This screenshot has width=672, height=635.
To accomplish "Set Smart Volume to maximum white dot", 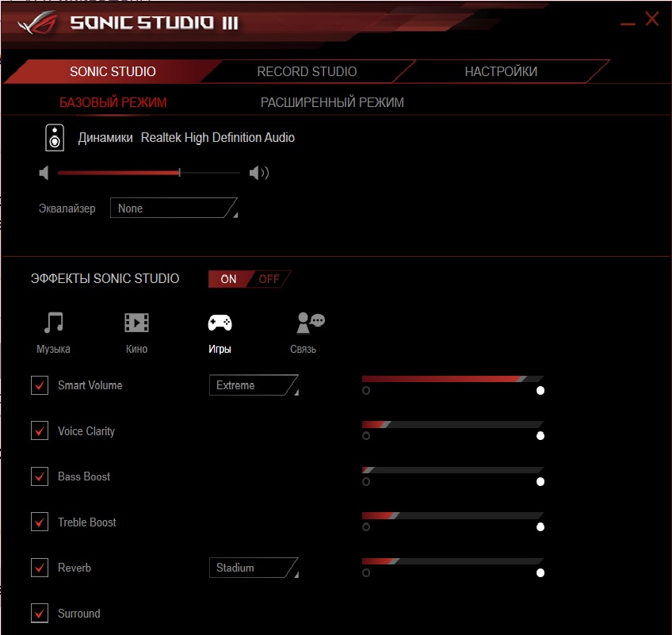I will click(x=540, y=391).
